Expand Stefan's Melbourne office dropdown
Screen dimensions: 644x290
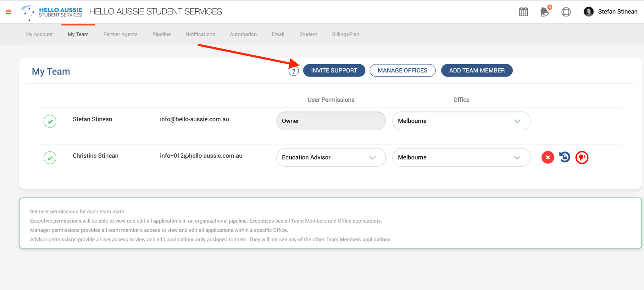click(461, 121)
